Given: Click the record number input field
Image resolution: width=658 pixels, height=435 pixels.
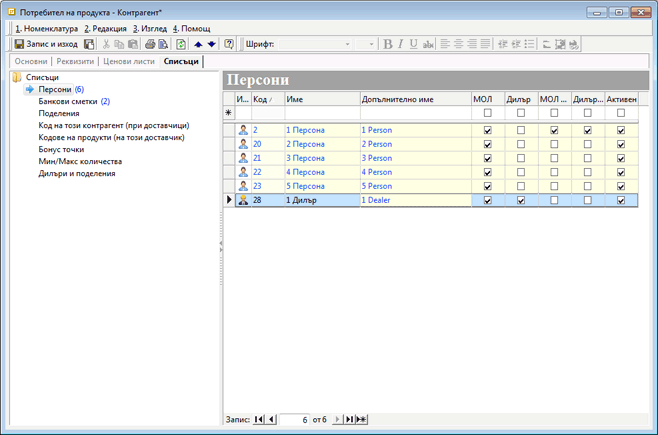Looking at the screenshot, I should (x=295, y=419).
